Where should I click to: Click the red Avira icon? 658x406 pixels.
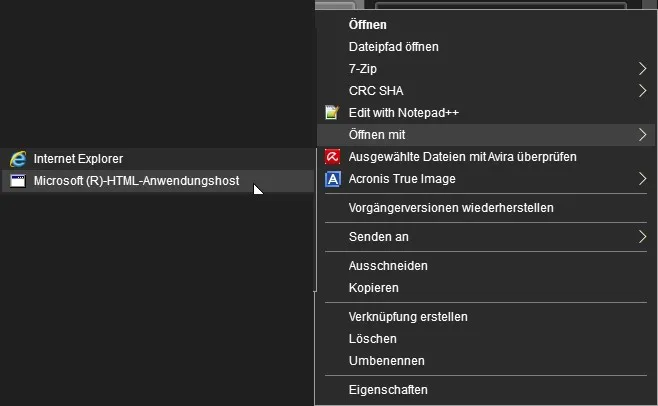[x=332, y=157]
